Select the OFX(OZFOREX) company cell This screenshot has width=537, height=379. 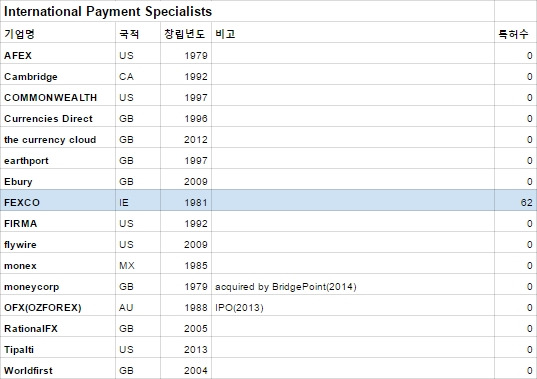pos(58,307)
